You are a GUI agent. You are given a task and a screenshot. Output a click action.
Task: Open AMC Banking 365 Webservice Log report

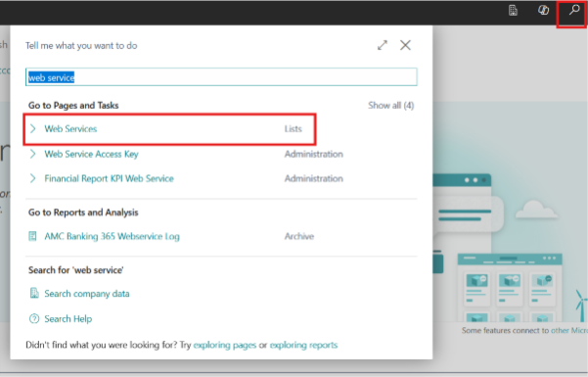pos(113,236)
